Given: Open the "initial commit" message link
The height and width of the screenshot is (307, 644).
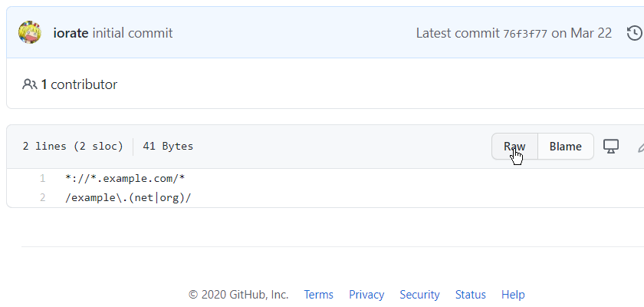Looking at the screenshot, I should [x=133, y=33].
